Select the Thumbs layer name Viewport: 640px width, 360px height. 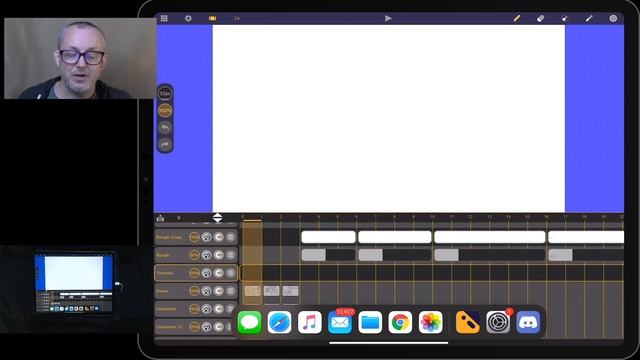tap(165, 273)
